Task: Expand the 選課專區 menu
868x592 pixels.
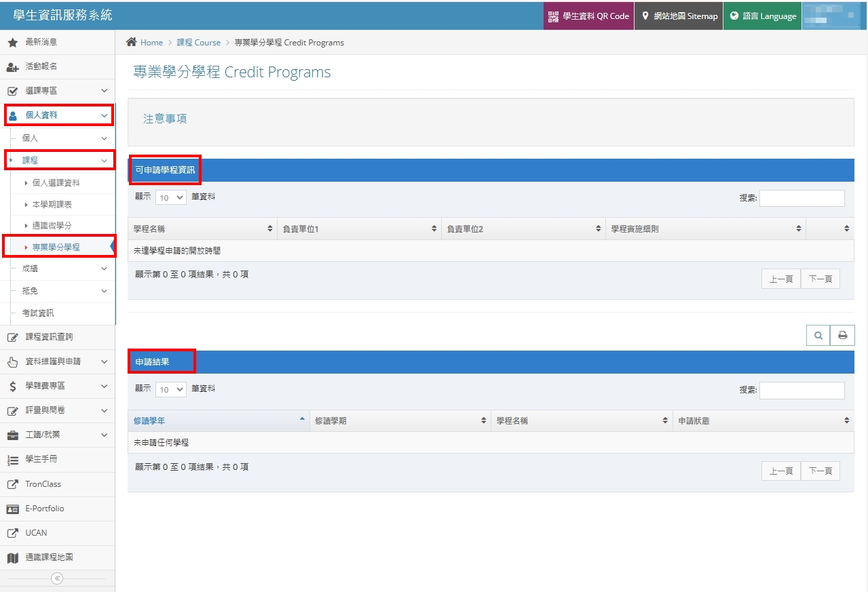Action: pos(57,91)
